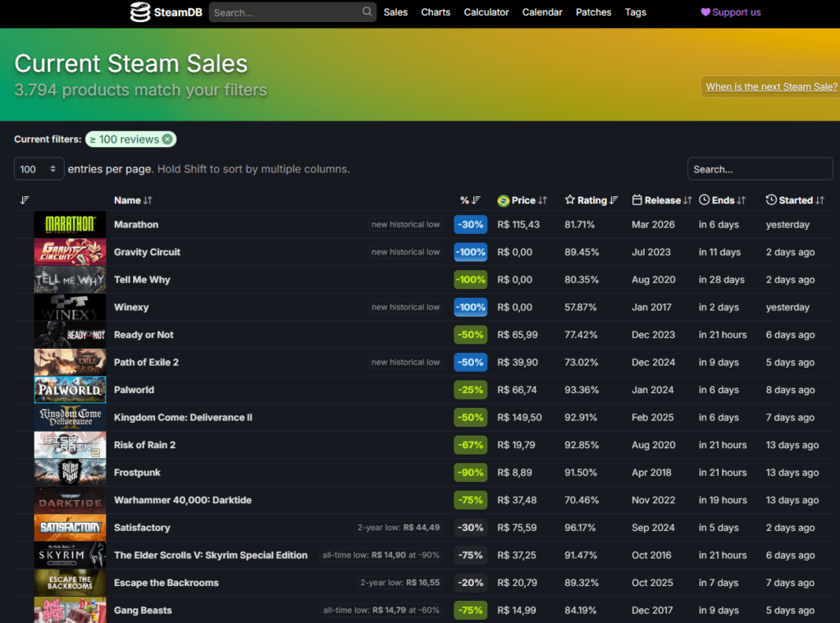Open the Tell Me Why game link

pyautogui.click(x=142, y=279)
